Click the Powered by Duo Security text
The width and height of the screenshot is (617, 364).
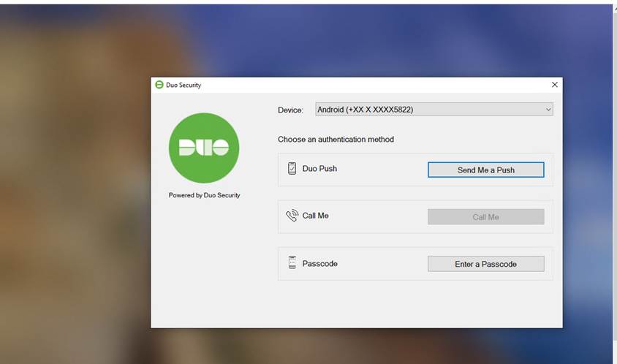click(204, 195)
